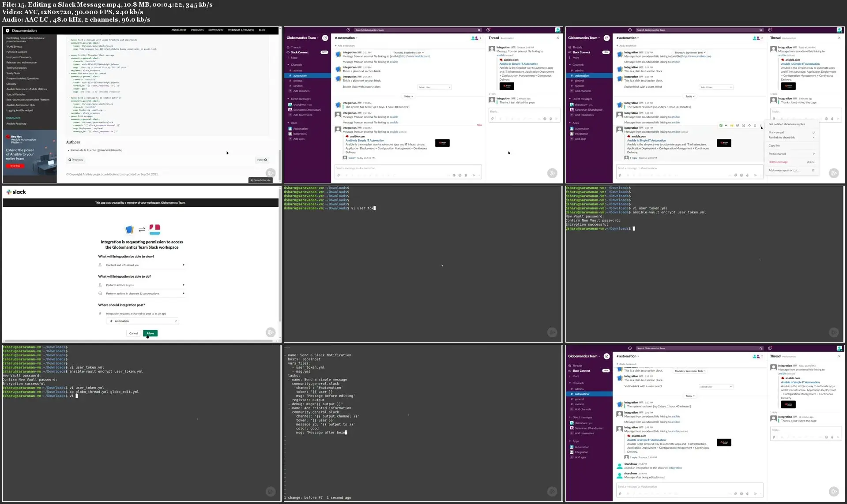Click the help icon in the context-menu Slack frame
The width and height of the screenshot is (847, 504).
click(770, 30)
